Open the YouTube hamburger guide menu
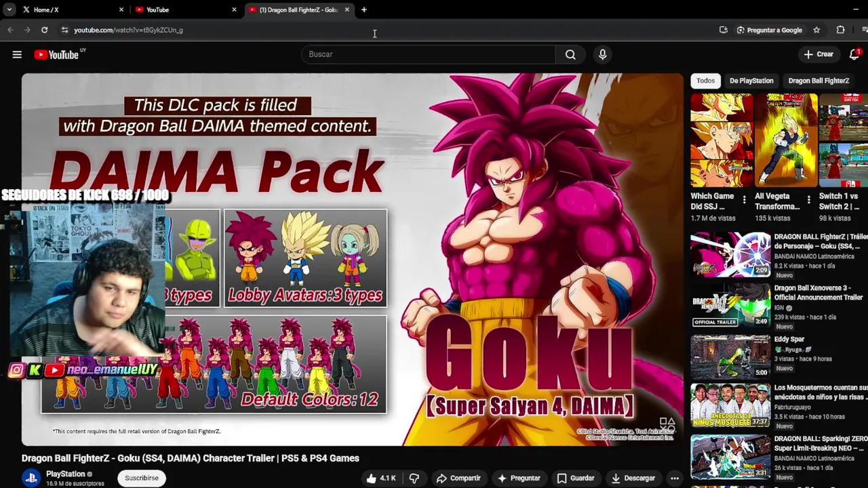Viewport: 868px width, 488px height. (17, 55)
